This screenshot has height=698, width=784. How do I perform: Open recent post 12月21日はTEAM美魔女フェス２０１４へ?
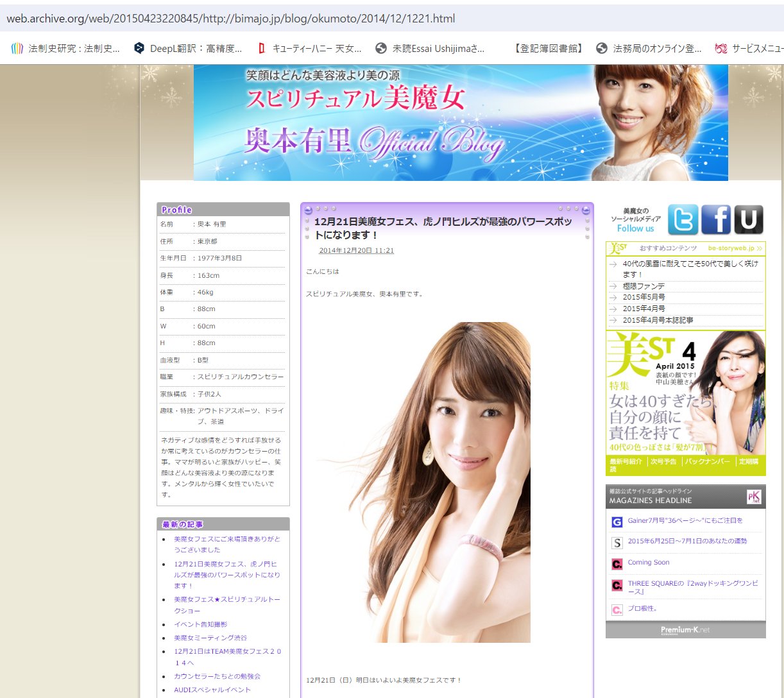pyautogui.click(x=228, y=657)
